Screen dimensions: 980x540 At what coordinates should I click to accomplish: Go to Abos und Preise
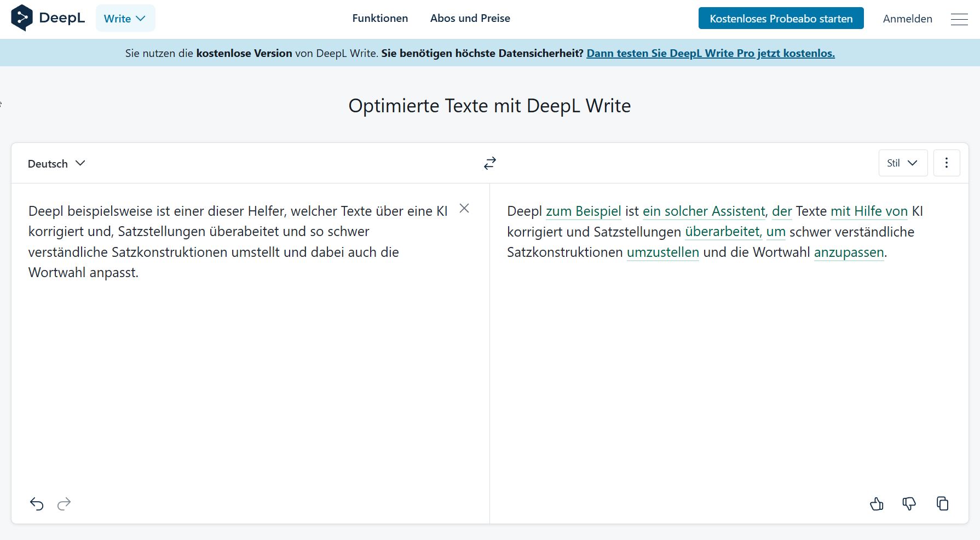point(470,18)
